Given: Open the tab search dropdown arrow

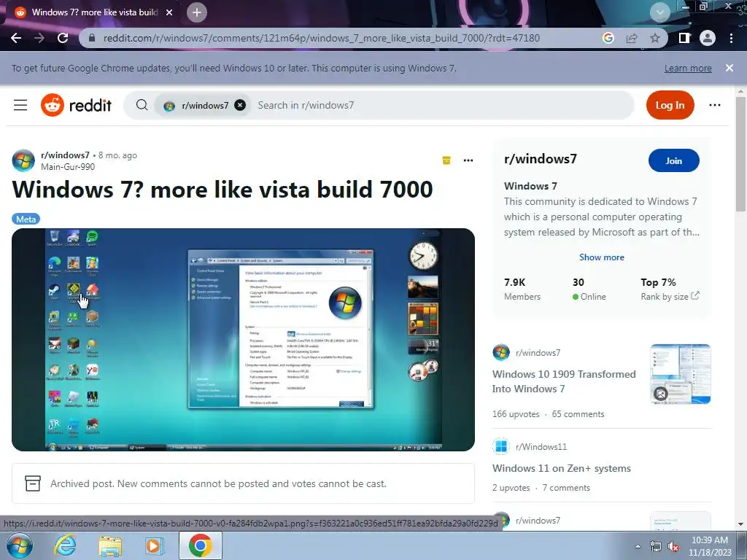Looking at the screenshot, I should pyautogui.click(x=659, y=12).
